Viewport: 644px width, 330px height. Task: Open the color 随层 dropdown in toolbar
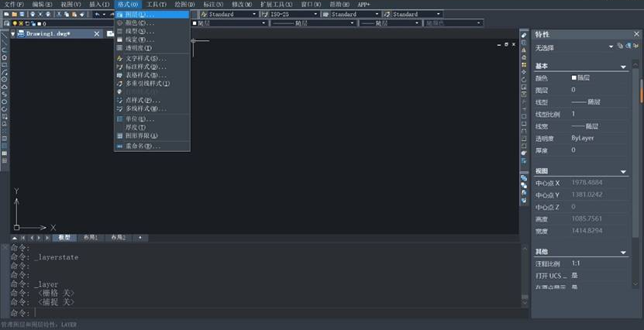[x=229, y=23]
